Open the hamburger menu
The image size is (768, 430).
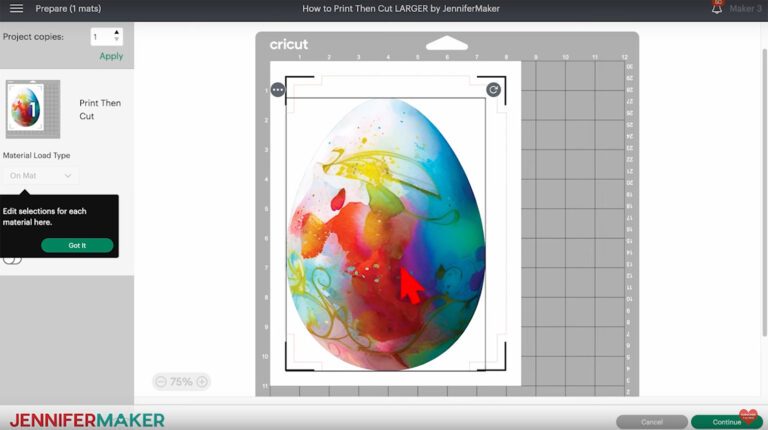(16, 8)
